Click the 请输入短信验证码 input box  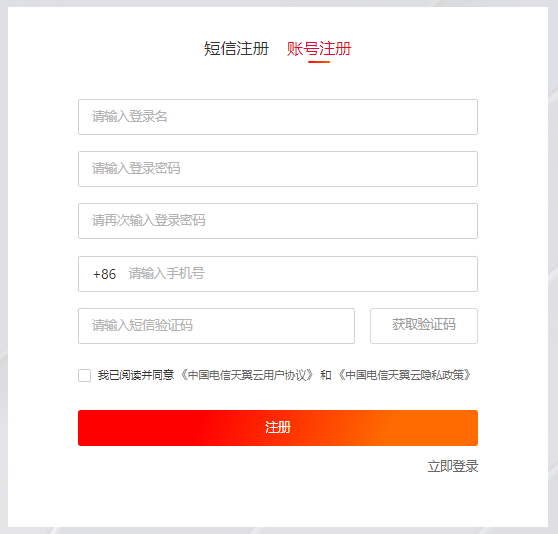pyautogui.click(x=216, y=326)
